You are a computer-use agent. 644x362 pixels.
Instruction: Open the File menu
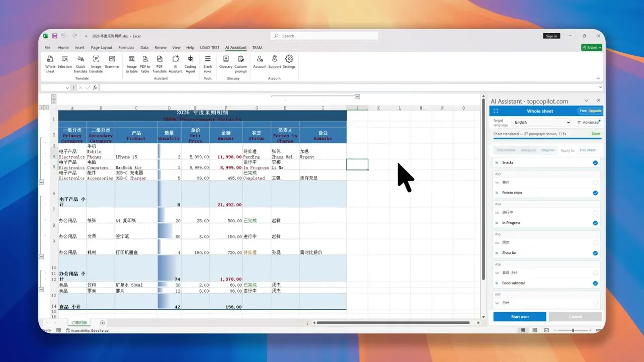pyautogui.click(x=47, y=48)
